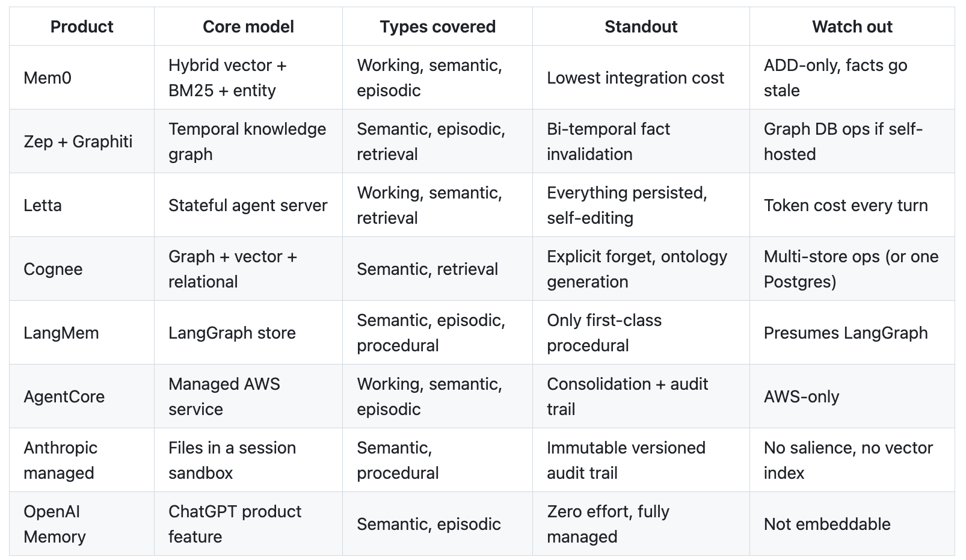This screenshot has width=966, height=560.
Task: Select the Zep + Graphiti cell
Action: pyautogui.click(x=82, y=141)
